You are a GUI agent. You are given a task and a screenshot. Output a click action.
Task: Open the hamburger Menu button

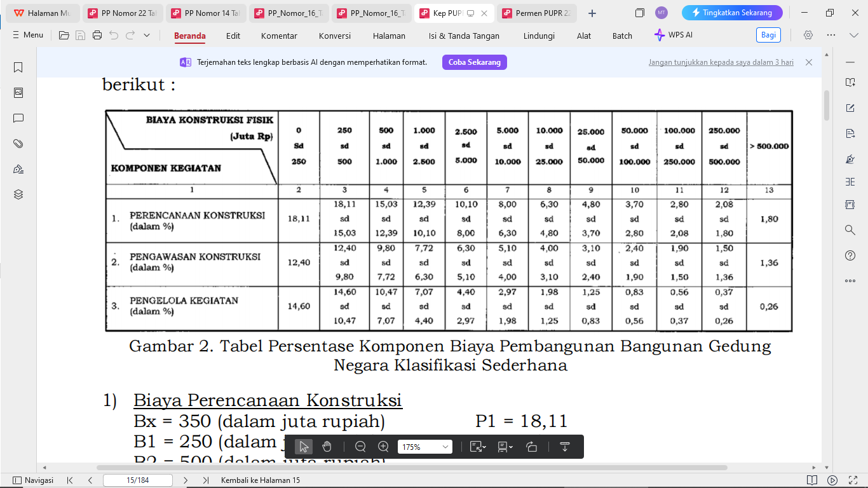coord(28,36)
